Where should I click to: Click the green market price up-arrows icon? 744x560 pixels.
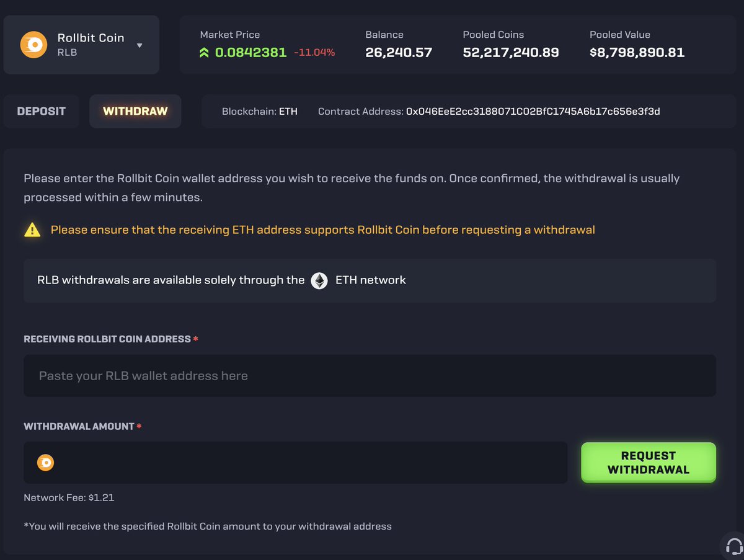click(x=204, y=53)
